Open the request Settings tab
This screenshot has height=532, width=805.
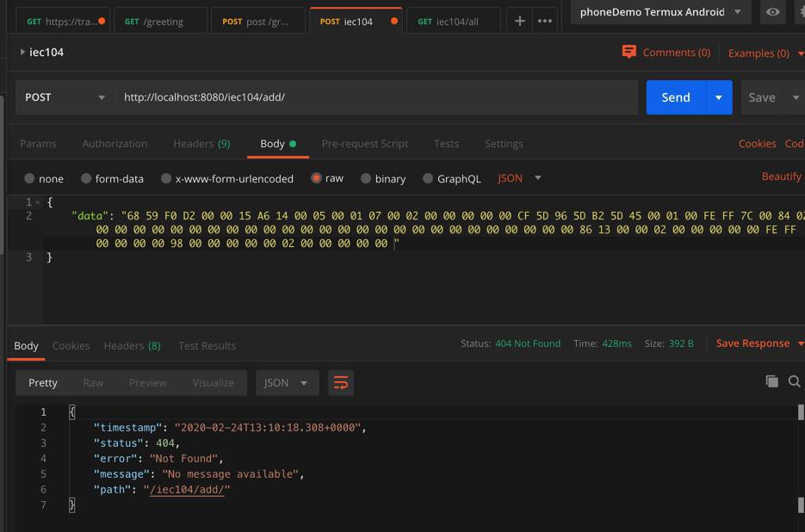click(504, 144)
